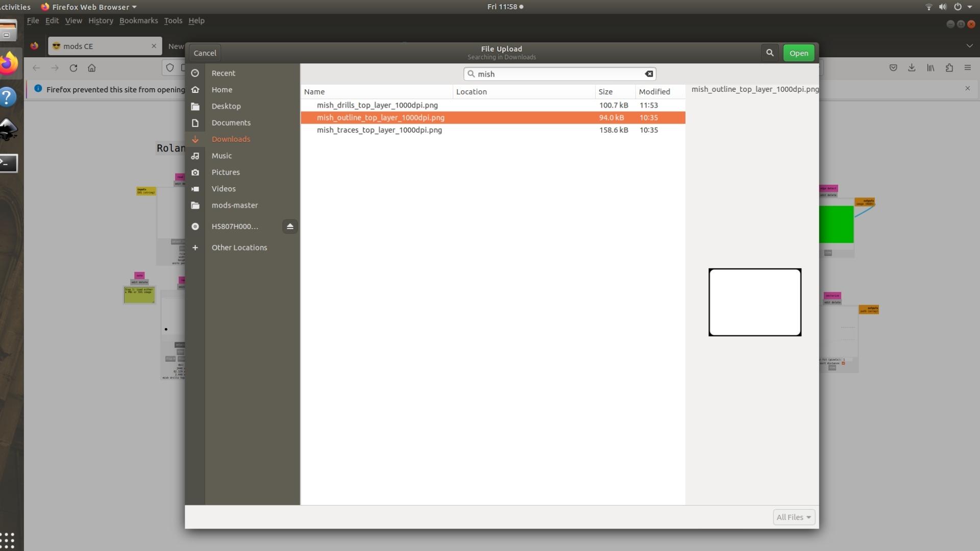Viewport: 980px width, 551px height.
Task: Click the search magnifier icon in dialog header
Action: (x=770, y=53)
